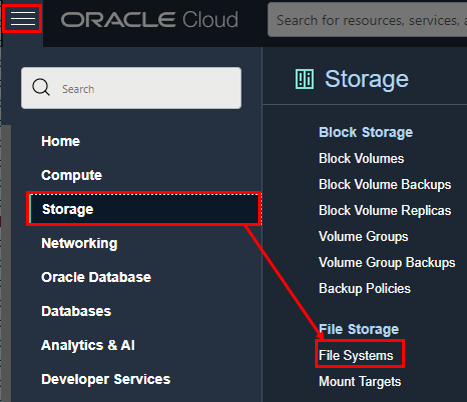
Task: Click the Storage category icon
Action: [304, 79]
